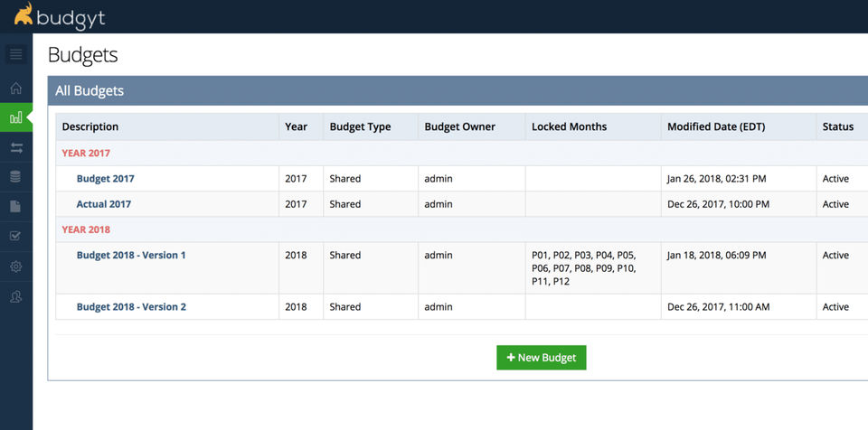Open the database stack sidebar icon

(x=15, y=177)
